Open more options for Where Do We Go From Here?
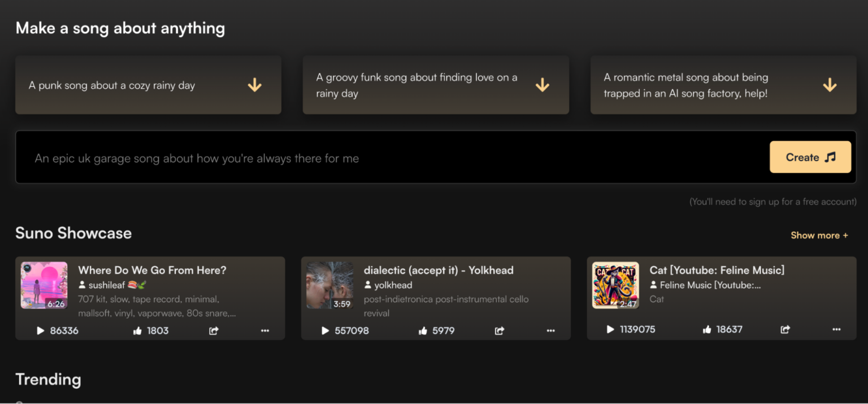The image size is (868, 404). coord(265,331)
